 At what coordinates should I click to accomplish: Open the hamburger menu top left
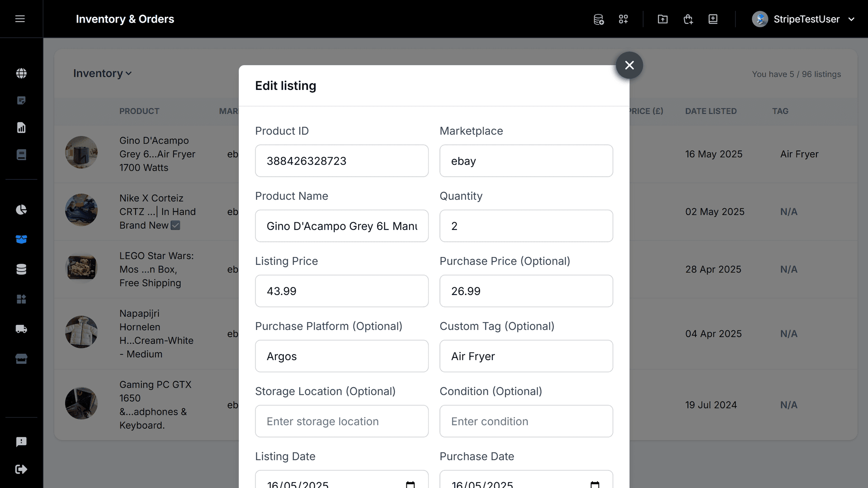coord(20,19)
